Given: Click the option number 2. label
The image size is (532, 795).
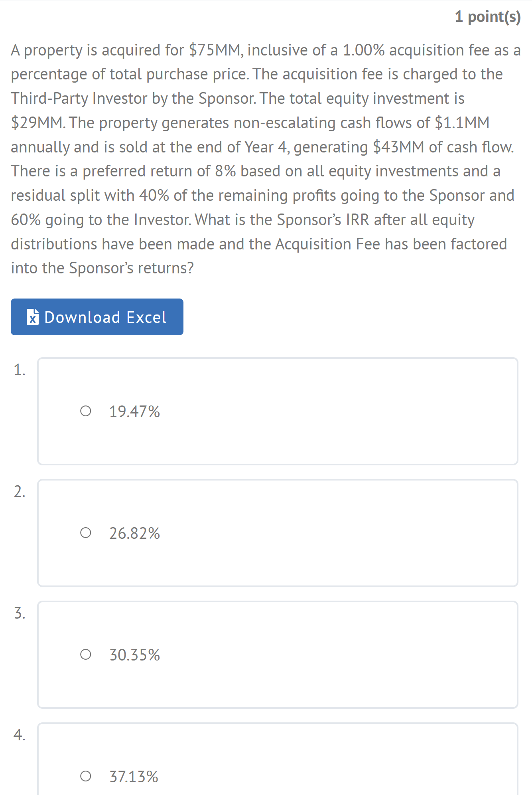Looking at the screenshot, I should (x=19, y=492).
